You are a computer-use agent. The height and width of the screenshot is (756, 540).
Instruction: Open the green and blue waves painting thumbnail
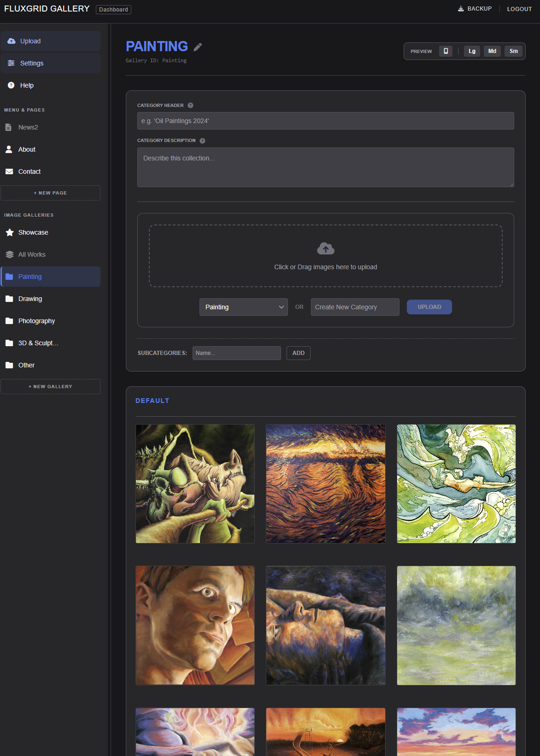456,484
